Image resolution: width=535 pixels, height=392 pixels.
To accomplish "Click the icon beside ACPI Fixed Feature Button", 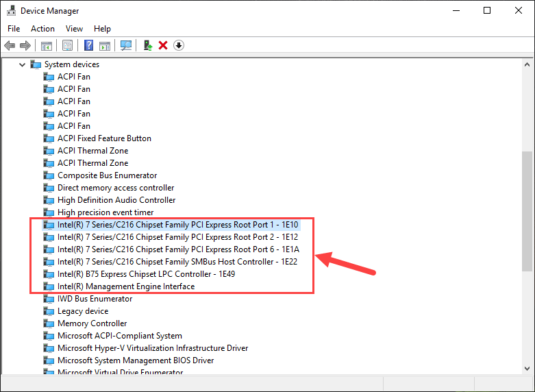I will [49, 138].
